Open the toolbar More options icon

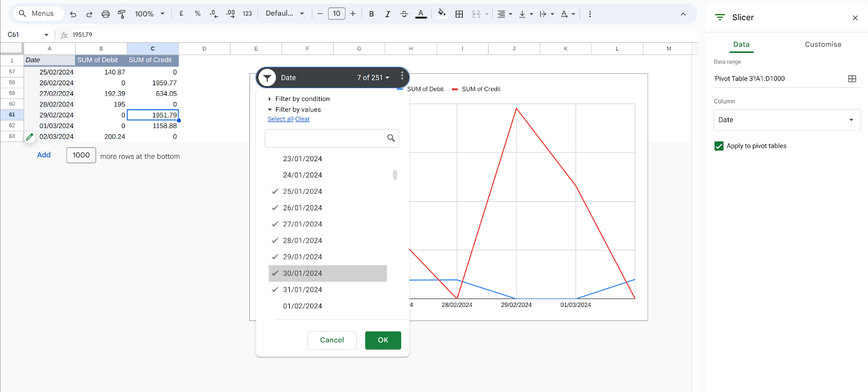590,14
